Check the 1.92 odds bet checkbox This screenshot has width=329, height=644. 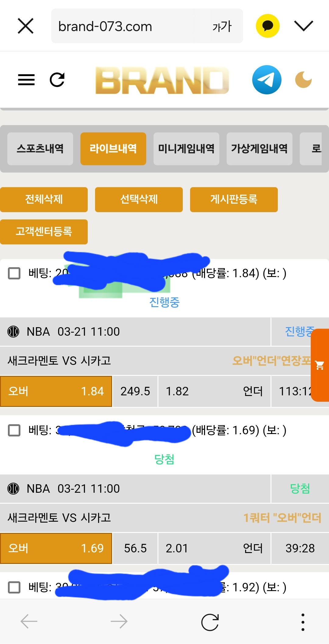tap(14, 587)
